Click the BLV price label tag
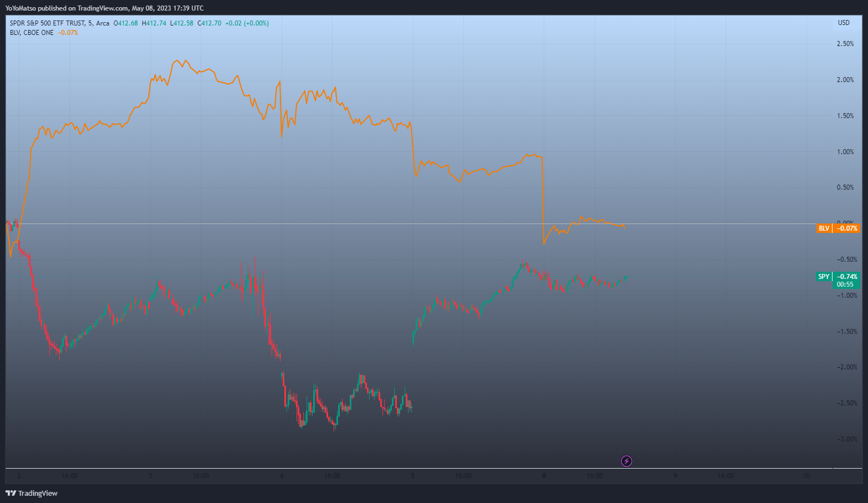Viewport: 868px width, 503px height. tap(838, 228)
